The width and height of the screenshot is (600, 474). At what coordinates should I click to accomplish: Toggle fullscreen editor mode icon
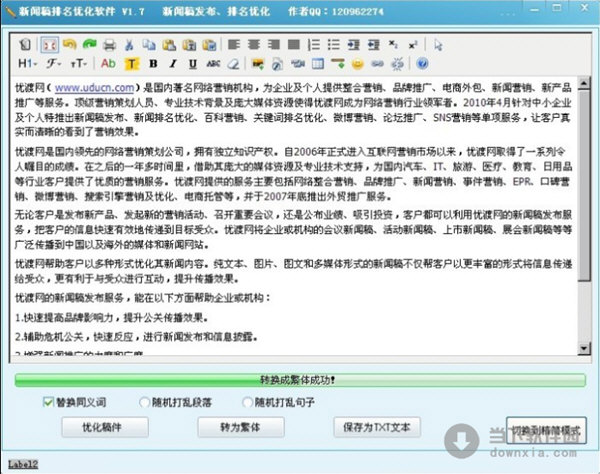[x=50, y=45]
